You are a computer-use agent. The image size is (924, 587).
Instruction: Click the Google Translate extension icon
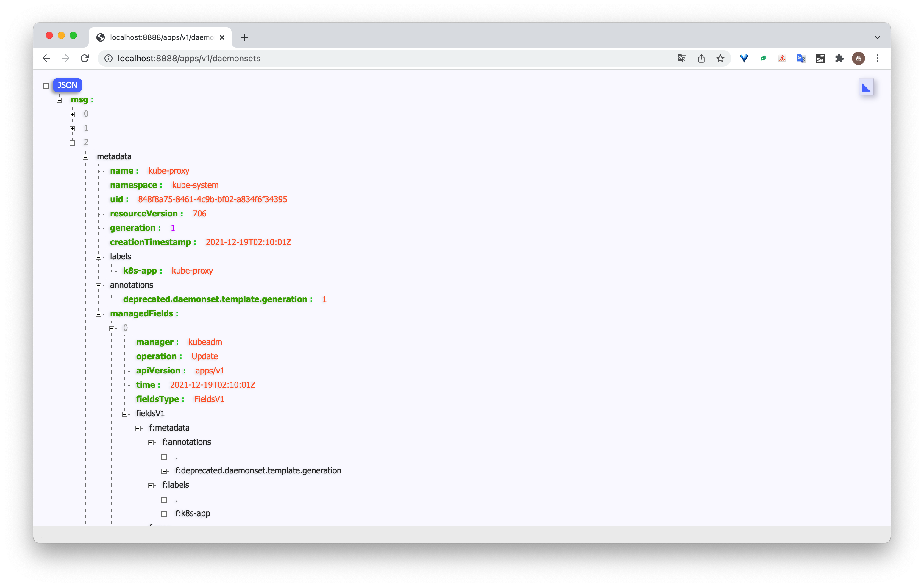[801, 58]
